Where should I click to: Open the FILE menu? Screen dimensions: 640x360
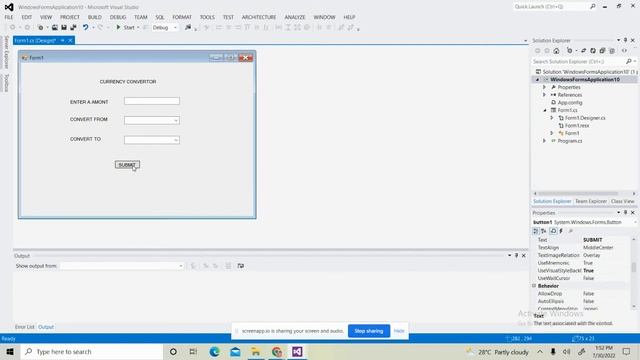coord(9,17)
